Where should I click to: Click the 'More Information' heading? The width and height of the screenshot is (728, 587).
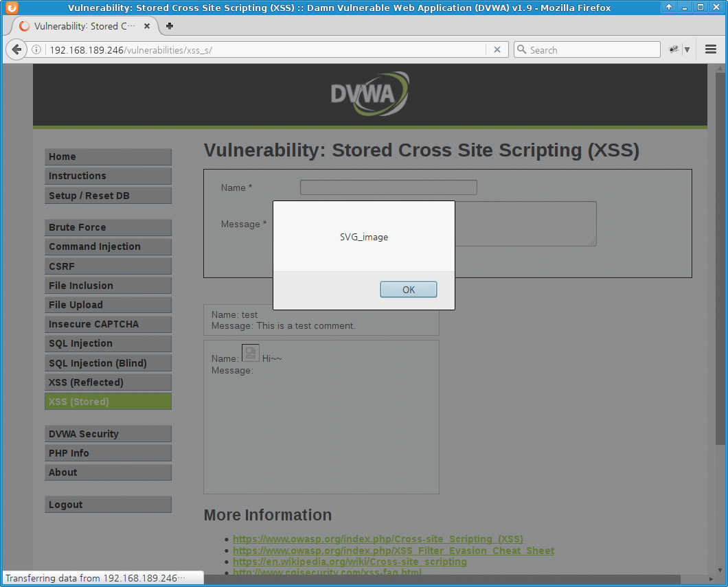coord(267,515)
